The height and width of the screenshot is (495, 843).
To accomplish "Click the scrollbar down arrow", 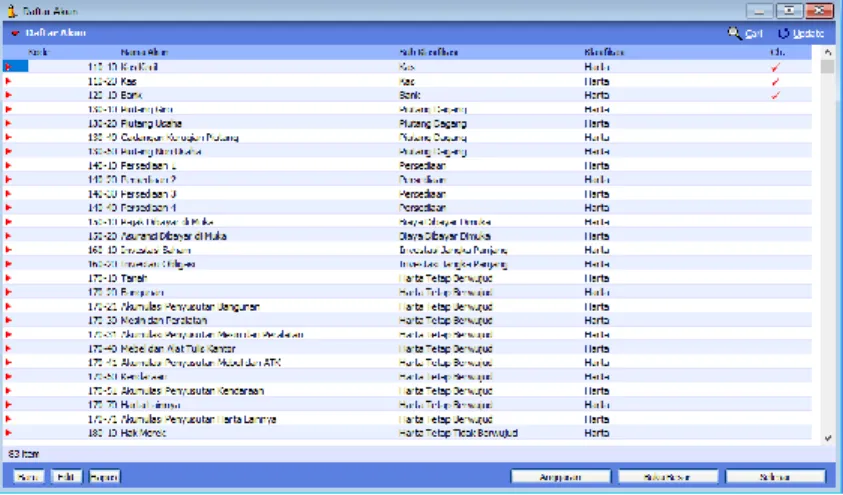I will point(828,439).
